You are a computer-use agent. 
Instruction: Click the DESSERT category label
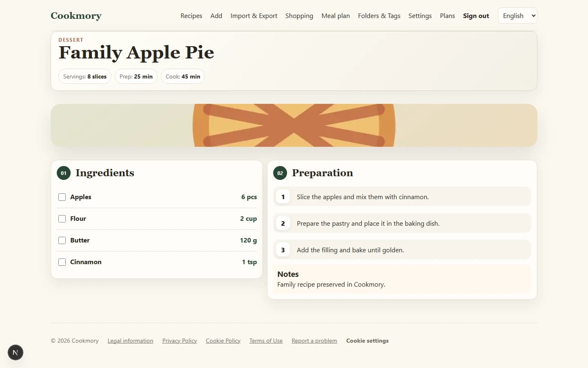pos(71,40)
